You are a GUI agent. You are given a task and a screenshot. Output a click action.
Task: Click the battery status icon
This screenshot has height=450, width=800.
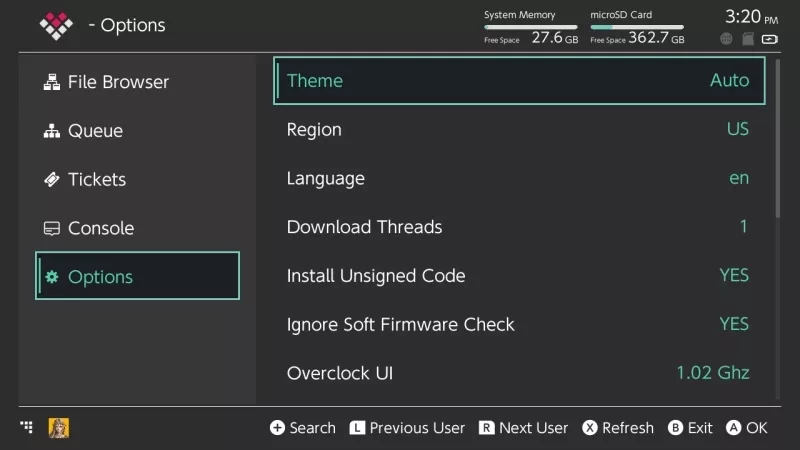point(769,39)
